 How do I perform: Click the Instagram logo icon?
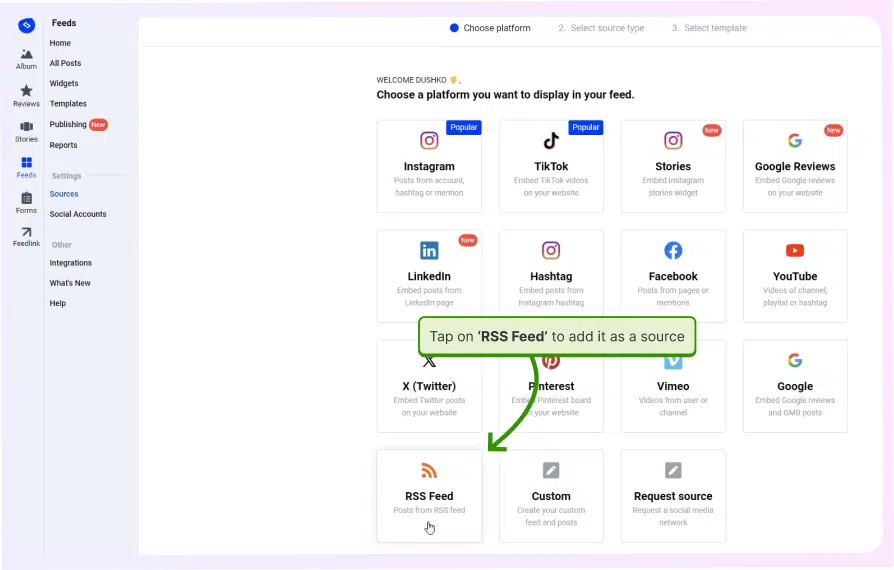(x=429, y=140)
